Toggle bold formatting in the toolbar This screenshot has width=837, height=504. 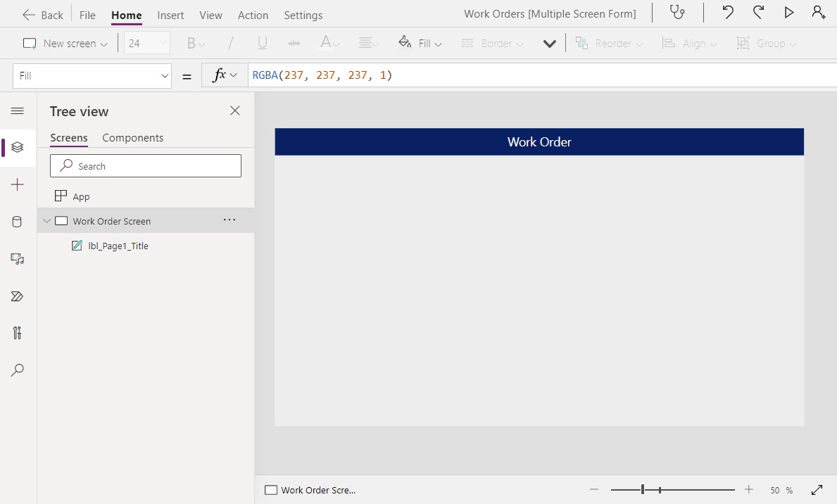(191, 43)
